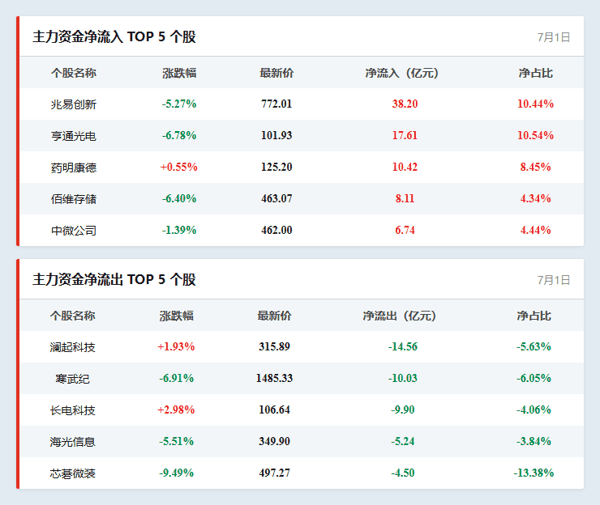Click net outflow value -5.24
The image size is (600, 505).
click(x=403, y=441)
